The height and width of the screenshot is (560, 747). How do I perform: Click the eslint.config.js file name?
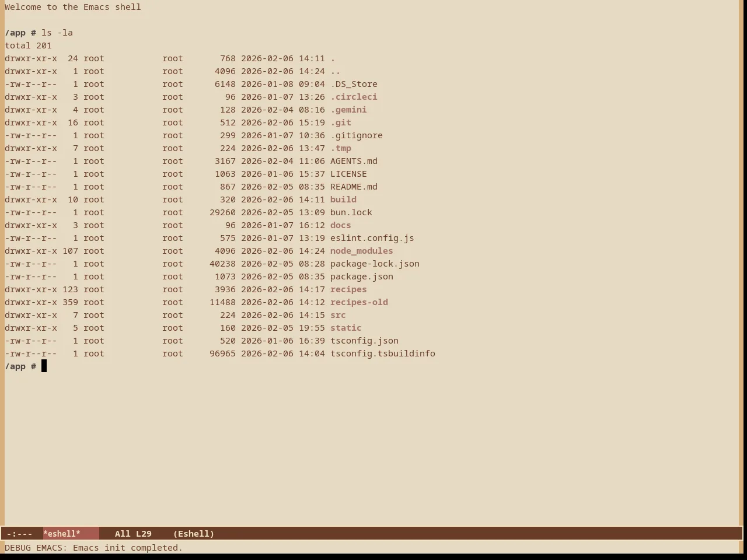[372, 238]
